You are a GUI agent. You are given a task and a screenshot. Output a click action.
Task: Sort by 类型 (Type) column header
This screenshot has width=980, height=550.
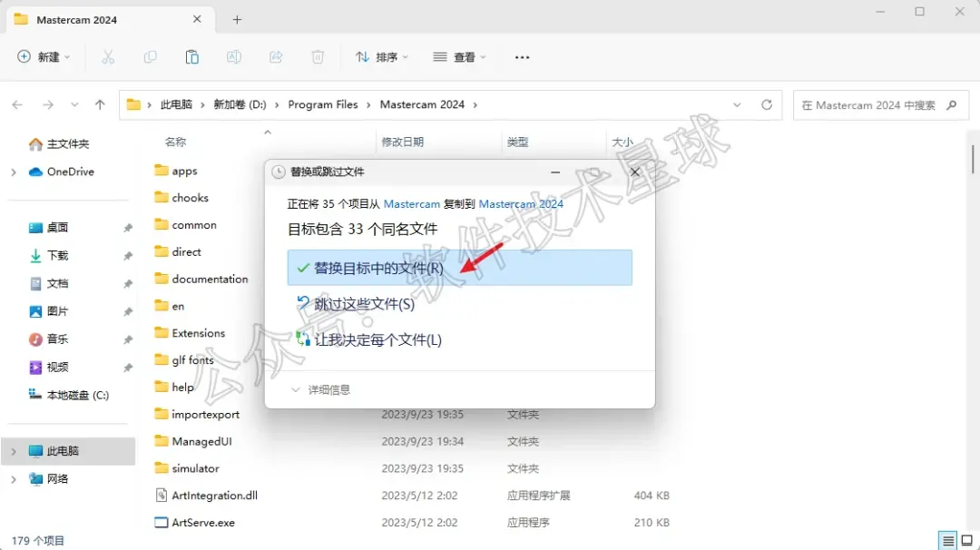coord(517,142)
